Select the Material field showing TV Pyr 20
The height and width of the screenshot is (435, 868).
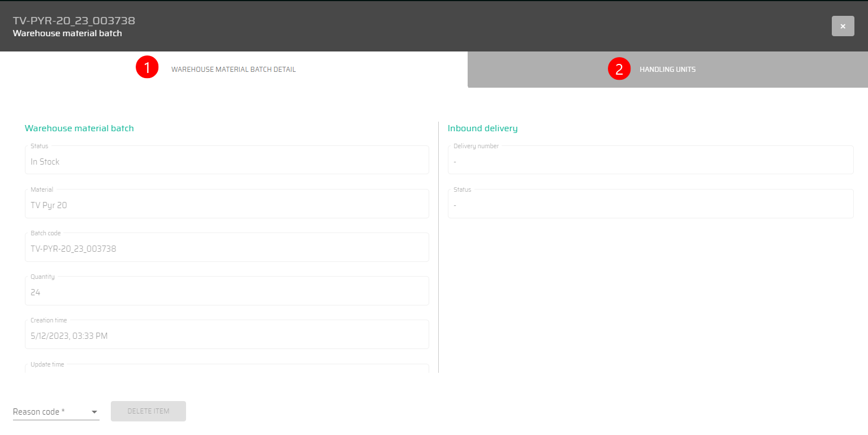pyautogui.click(x=226, y=205)
